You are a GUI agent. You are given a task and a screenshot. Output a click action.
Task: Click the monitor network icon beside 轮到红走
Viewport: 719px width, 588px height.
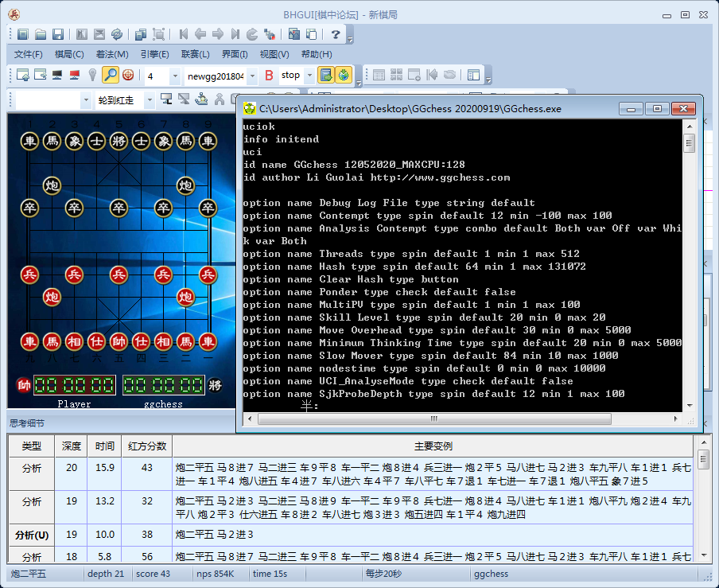166,99
